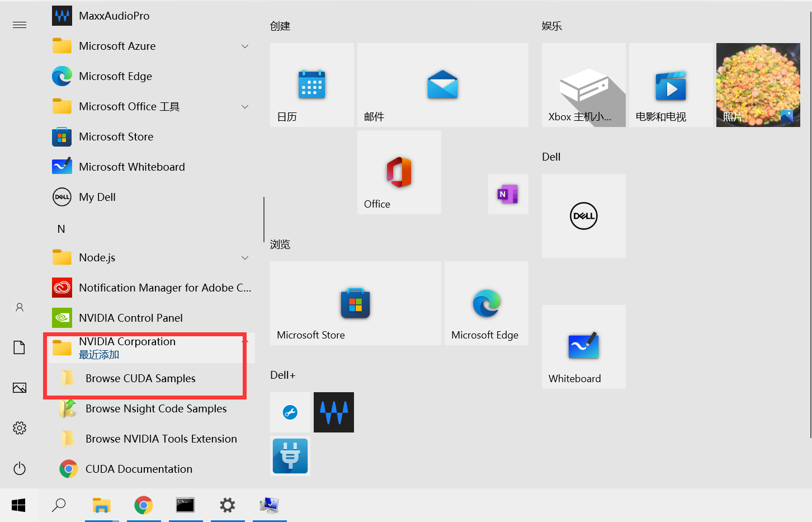
Task: Open the power plug tile in Dell+
Action: [290, 456]
